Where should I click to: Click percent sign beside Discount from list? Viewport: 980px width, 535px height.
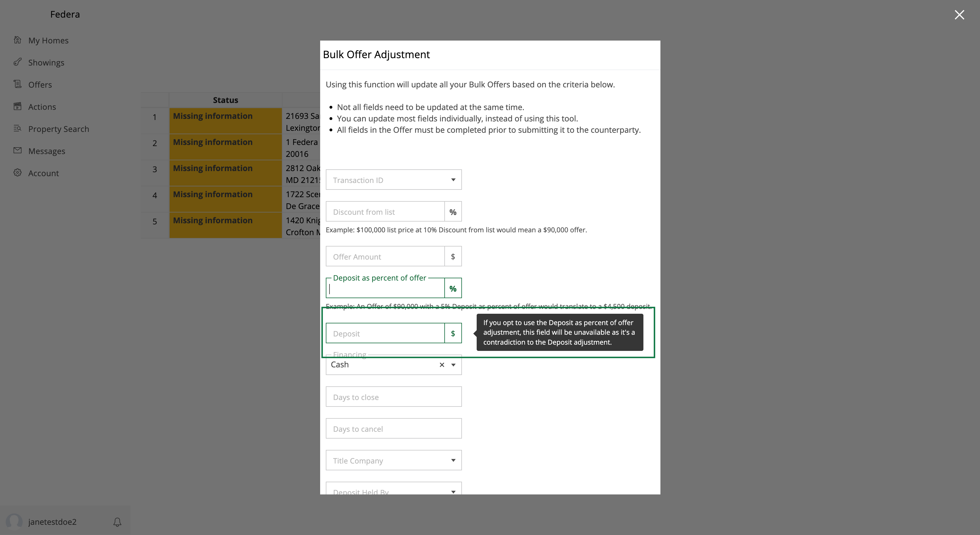453,212
